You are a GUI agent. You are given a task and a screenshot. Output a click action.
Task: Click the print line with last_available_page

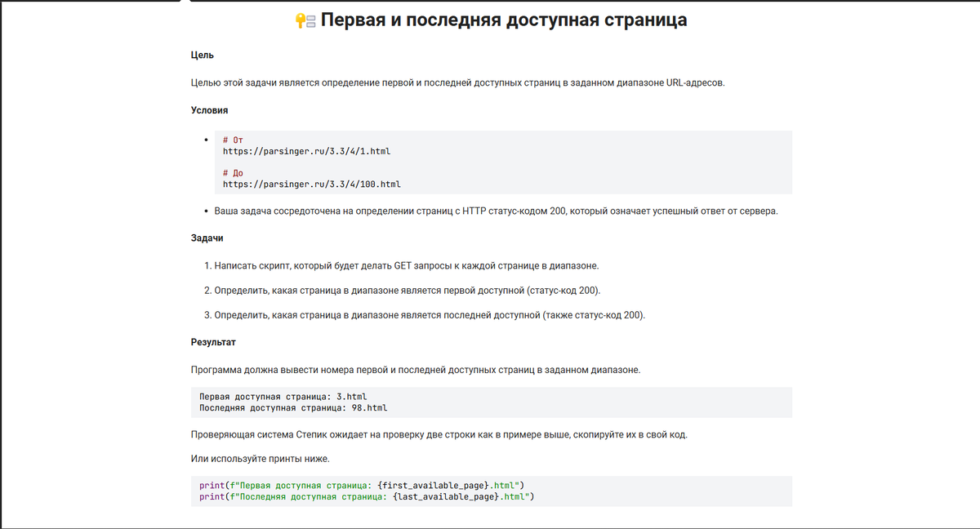point(366,496)
